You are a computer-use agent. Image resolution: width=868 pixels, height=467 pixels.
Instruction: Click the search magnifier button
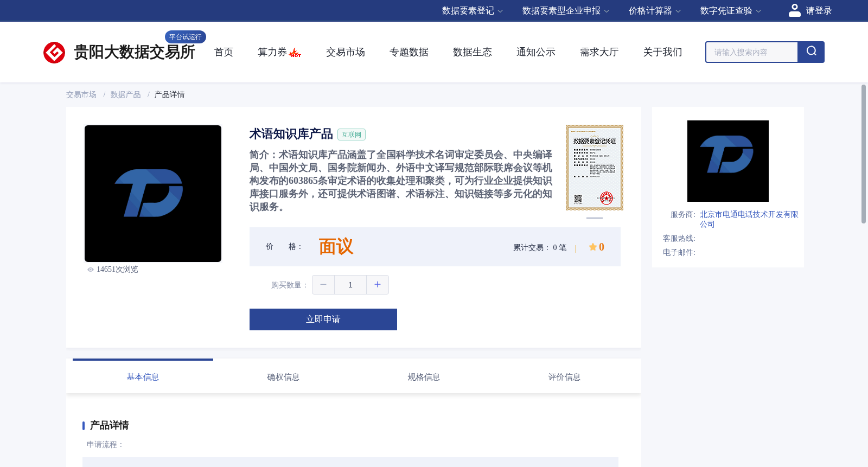click(x=811, y=52)
